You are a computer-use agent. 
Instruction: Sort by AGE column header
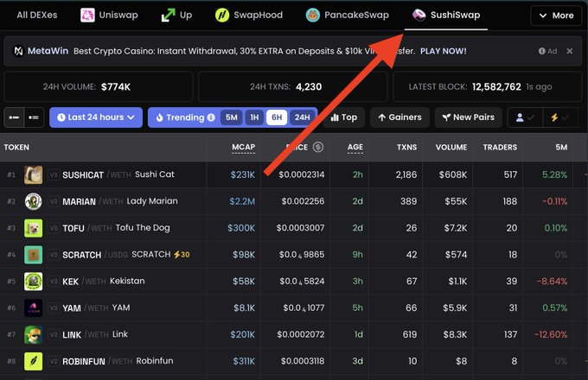point(355,147)
